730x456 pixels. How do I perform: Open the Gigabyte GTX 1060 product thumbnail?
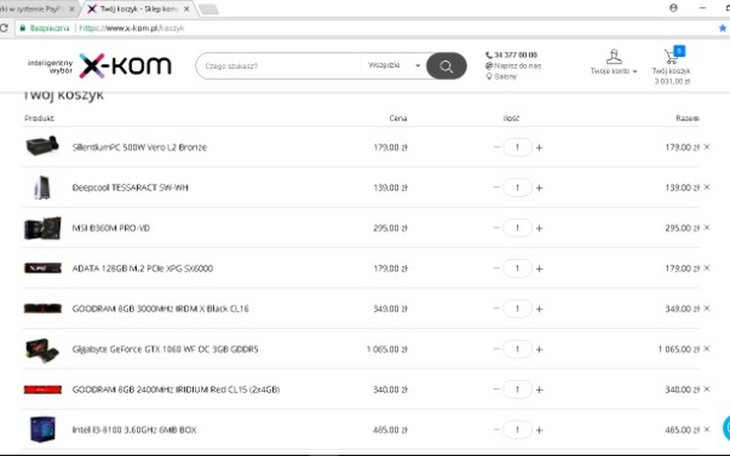[x=42, y=349]
